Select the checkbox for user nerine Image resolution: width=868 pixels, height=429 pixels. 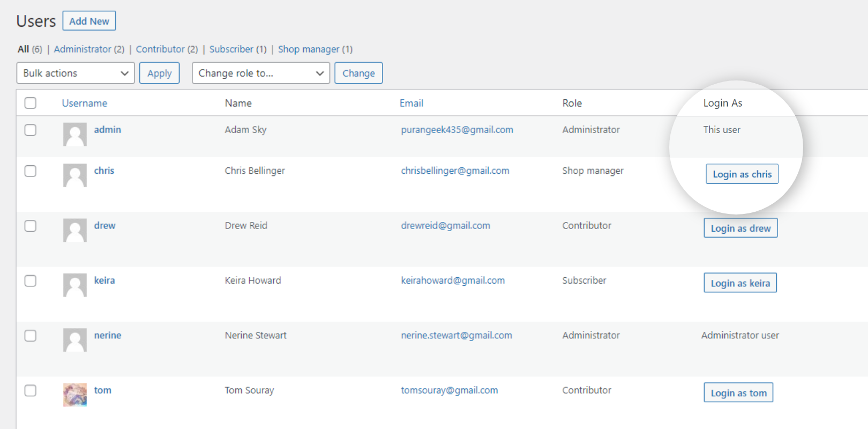tap(31, 336)
